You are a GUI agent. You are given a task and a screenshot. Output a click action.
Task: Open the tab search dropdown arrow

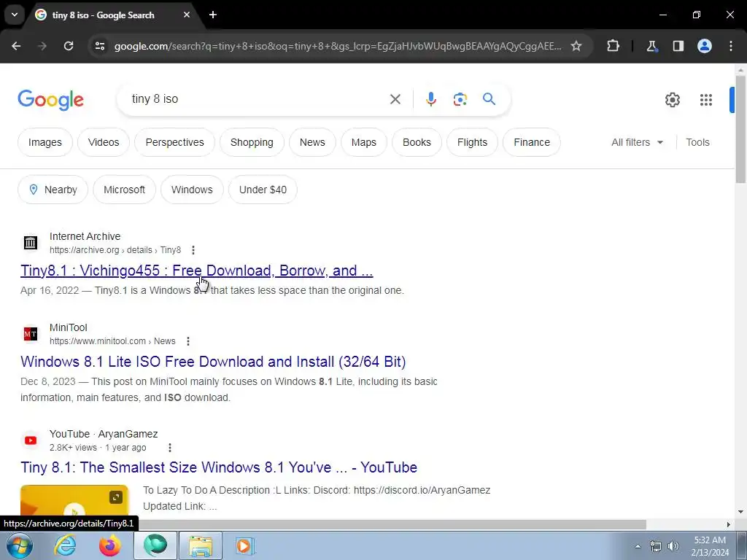click(x=15, y=15)
